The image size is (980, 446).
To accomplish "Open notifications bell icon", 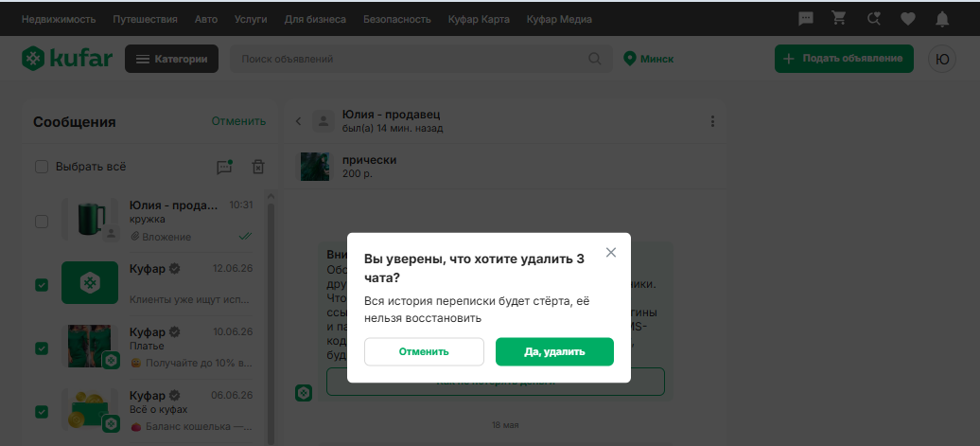I will 942,19.
